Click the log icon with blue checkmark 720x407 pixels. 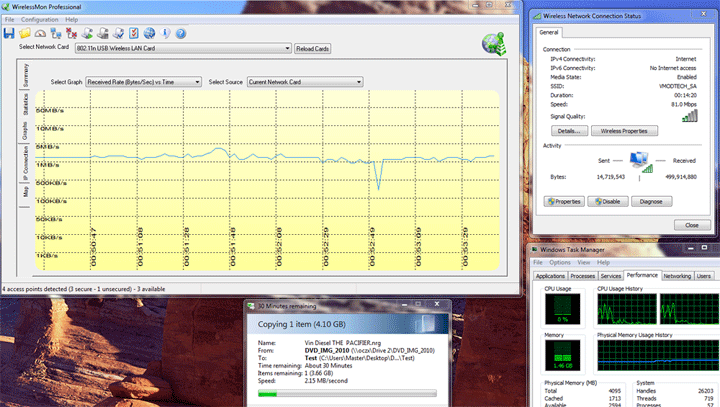pyautogui.click(x=118, y=33)
